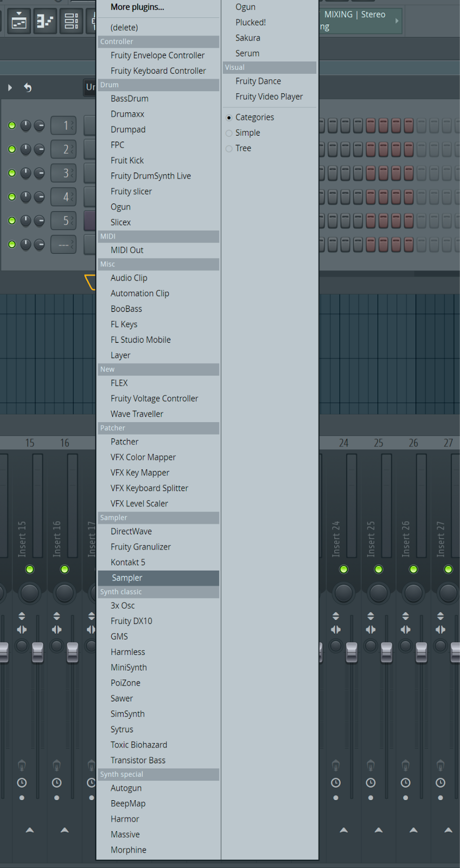Open the playlist view icon in toolbar
This screenshot has width=460, height=868.
pyautogui.click(x=19, y=22)
